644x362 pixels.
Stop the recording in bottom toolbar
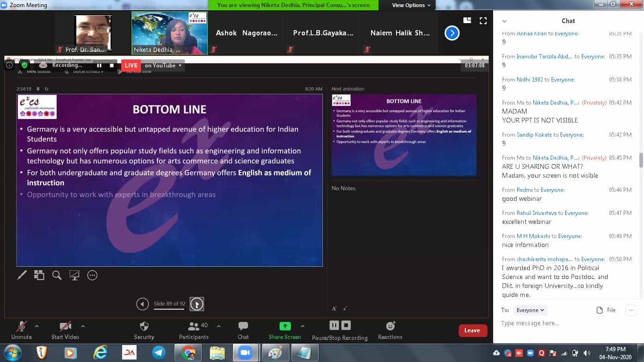click(346, 325)
